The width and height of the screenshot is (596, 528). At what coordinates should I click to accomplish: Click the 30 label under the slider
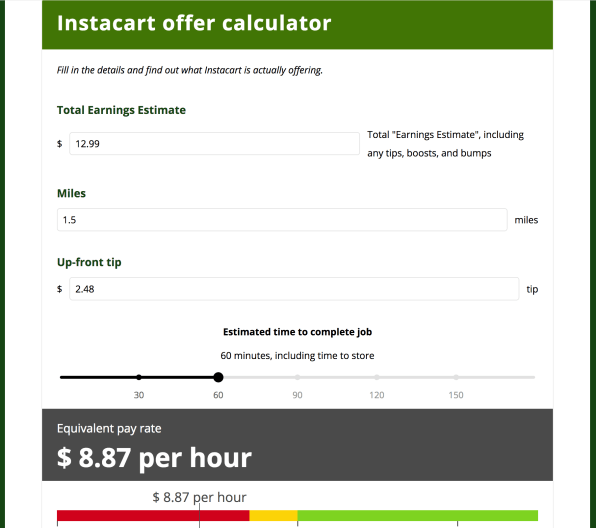pos(139,395)
